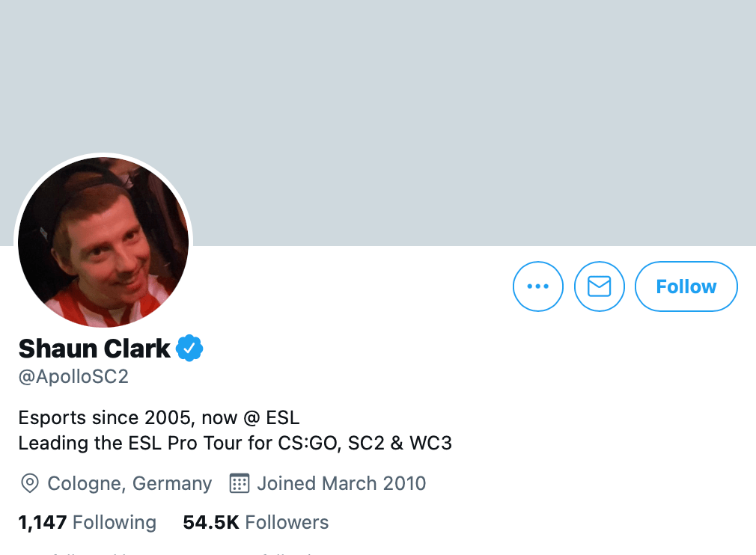View the 54.5K Followers list

255,522
